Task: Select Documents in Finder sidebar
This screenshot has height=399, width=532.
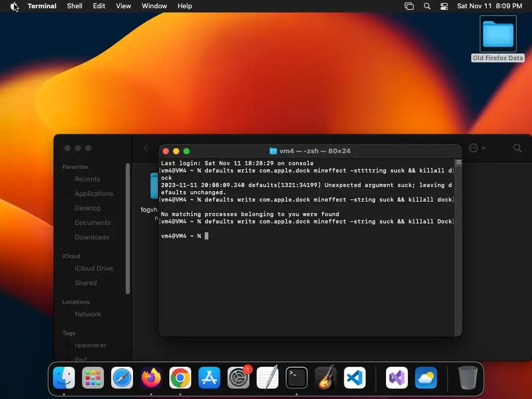Action: (92, 223)
